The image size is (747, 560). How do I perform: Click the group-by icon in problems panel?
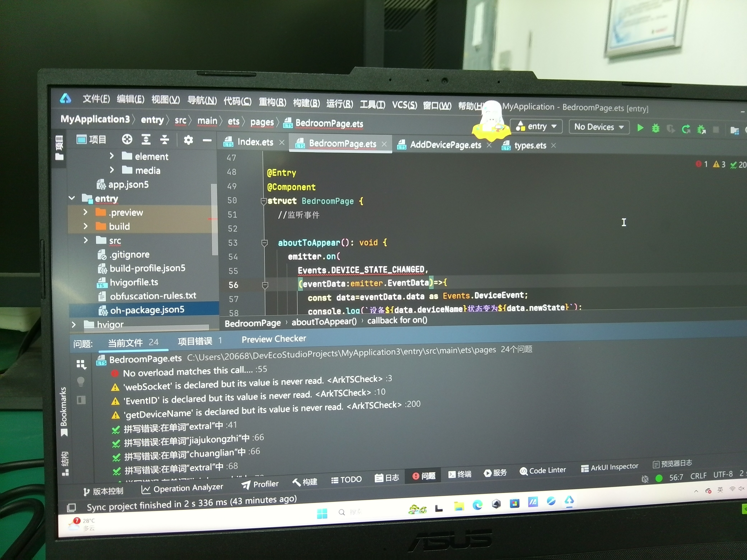coord(81,364)
